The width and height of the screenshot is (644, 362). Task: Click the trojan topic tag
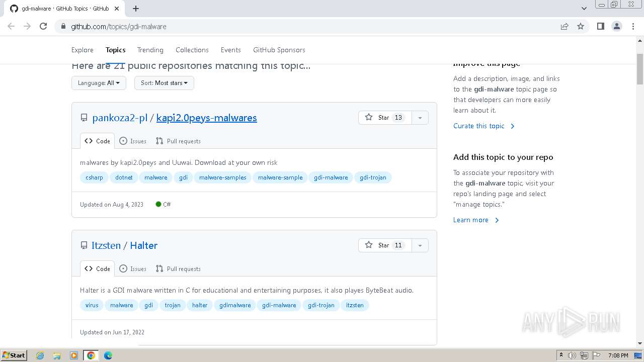(x=173, y=305)
